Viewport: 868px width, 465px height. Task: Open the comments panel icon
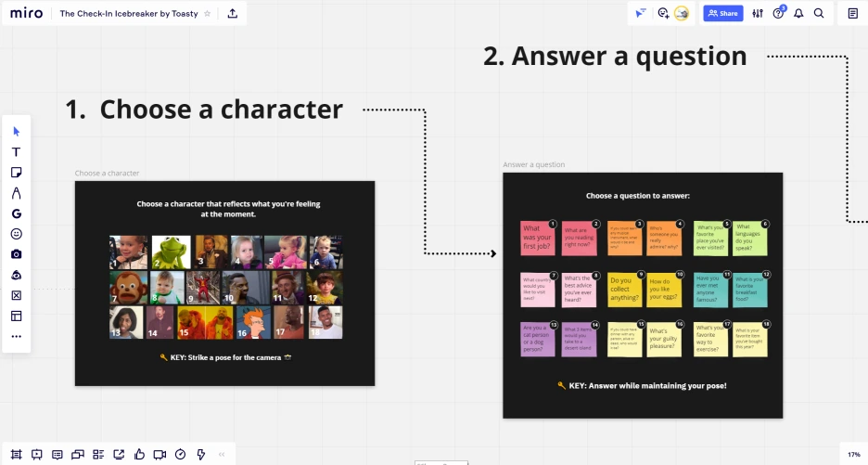pyautogui.click(x=57, y=455)
